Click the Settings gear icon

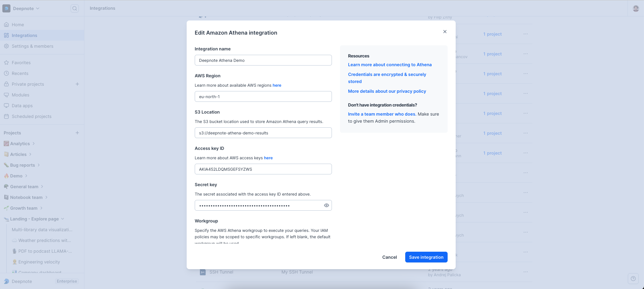tap(6, 46)
